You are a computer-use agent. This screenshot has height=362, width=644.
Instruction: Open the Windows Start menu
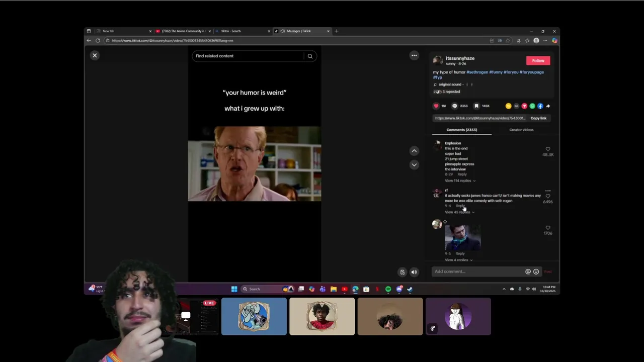pos(234,289)
